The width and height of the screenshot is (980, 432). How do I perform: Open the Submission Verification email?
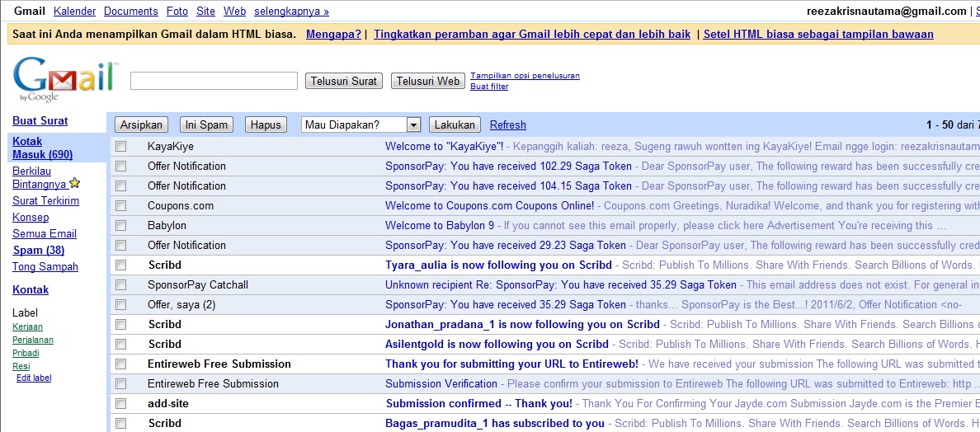click(441, 384)
